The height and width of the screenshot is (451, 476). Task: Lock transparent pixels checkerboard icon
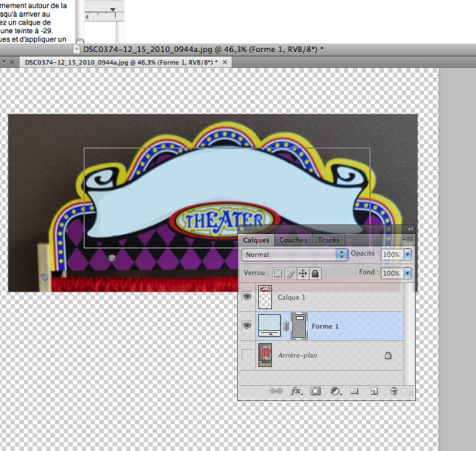click(278, 274)
